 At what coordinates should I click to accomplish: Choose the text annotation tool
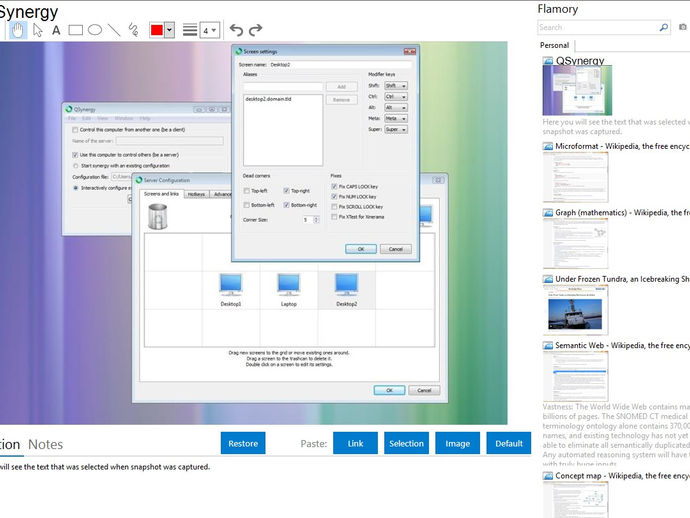pyautogui.click(x=56, y=30)
